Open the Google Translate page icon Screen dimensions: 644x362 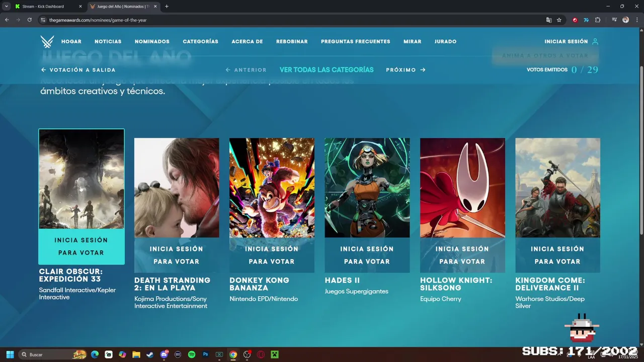tap(549, 20)
